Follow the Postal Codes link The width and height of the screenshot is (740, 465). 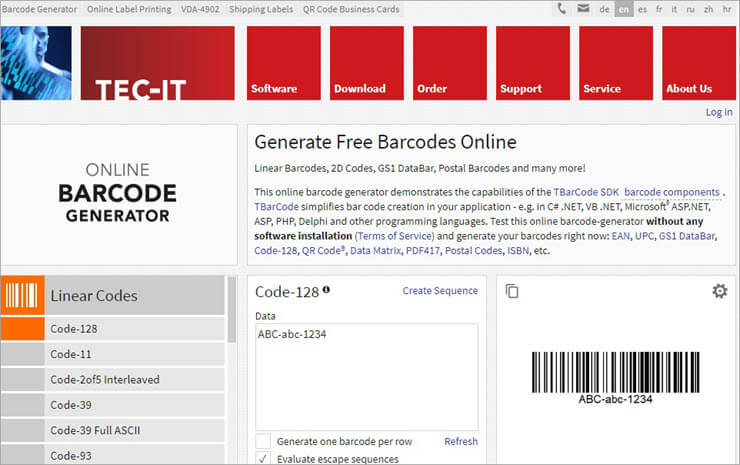[473, 251]
